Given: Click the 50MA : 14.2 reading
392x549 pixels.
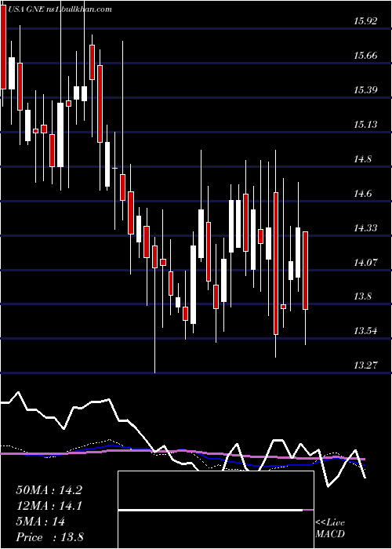Looking at the screenshot, I should [x=49, y=490].
